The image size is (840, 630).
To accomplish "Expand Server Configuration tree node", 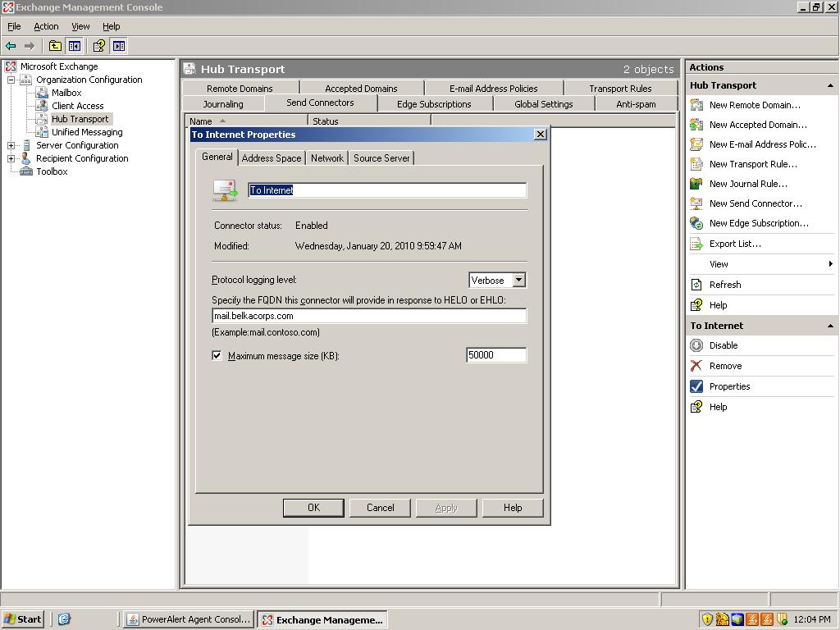I will [11, 145].
